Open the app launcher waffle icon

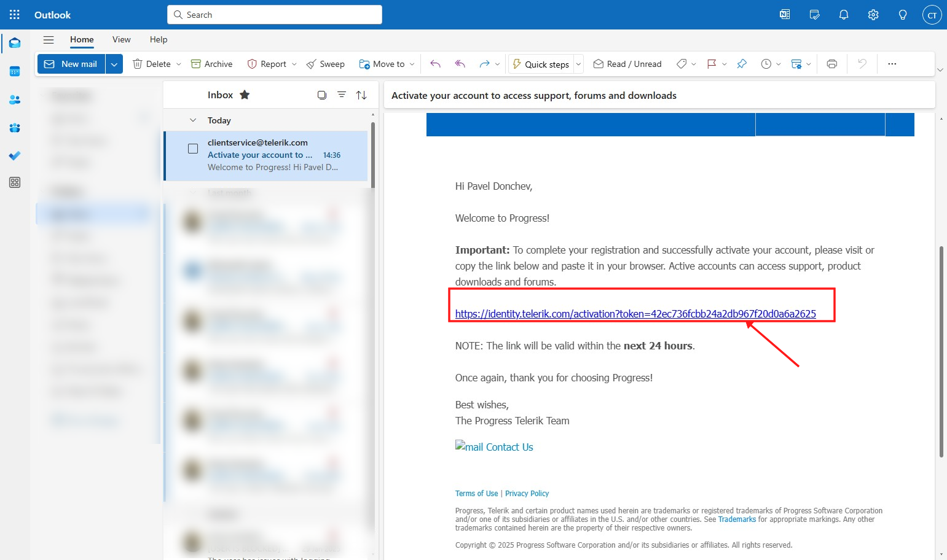click(x=15, y=15)
